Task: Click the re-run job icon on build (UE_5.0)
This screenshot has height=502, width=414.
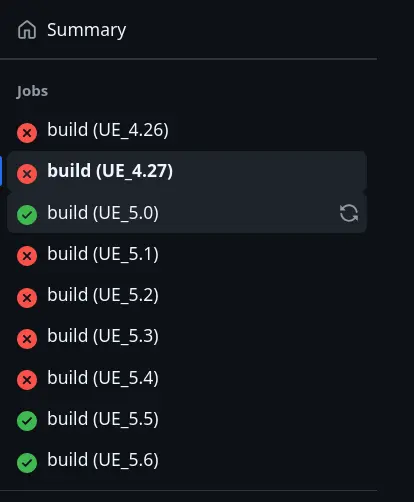Action: pyautogui.click(x=349, y=213)
